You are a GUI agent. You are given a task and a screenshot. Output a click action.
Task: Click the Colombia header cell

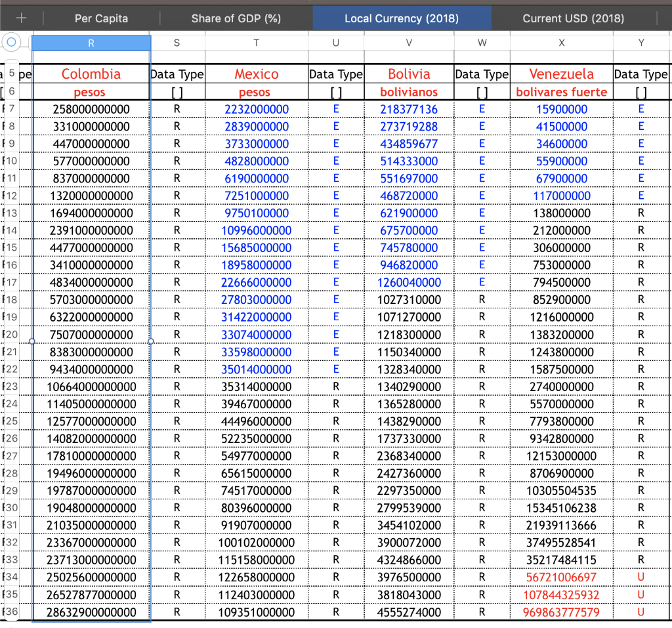click(91, 73)
